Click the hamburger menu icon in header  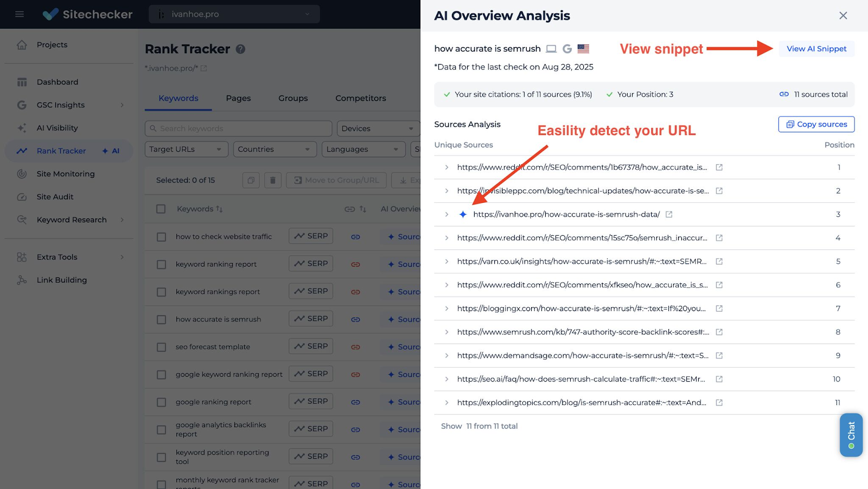pyautogui.click(x=20, y=14)
